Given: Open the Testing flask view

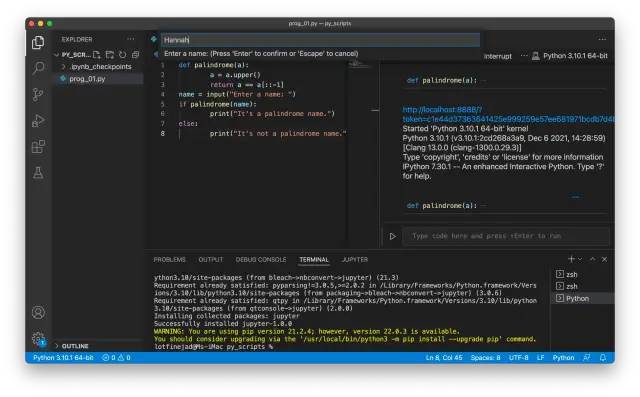Looking at the screenshot, I should [x=38, y=173].
